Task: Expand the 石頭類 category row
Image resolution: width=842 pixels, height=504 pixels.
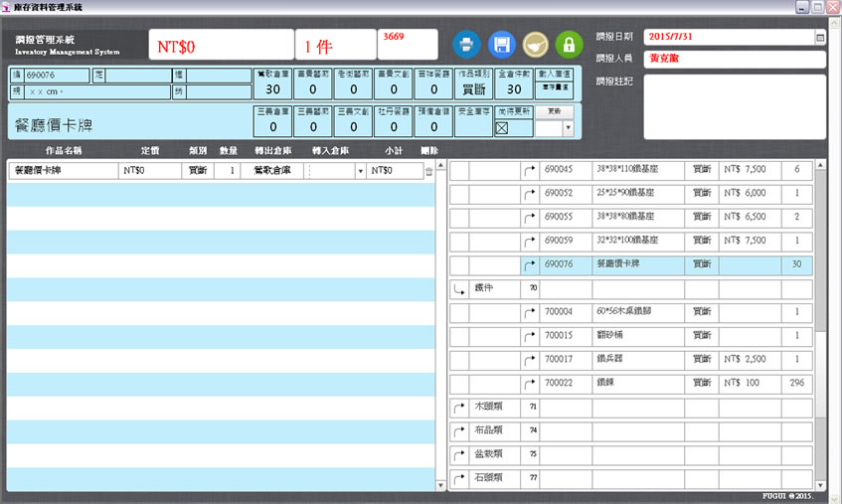Action: tap(459, 478)
